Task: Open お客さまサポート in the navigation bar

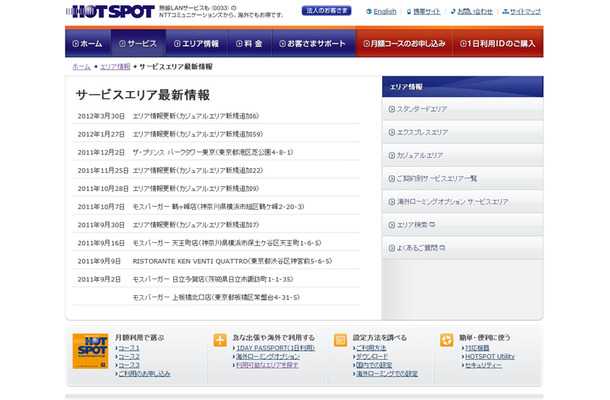Action: point(314,44)
